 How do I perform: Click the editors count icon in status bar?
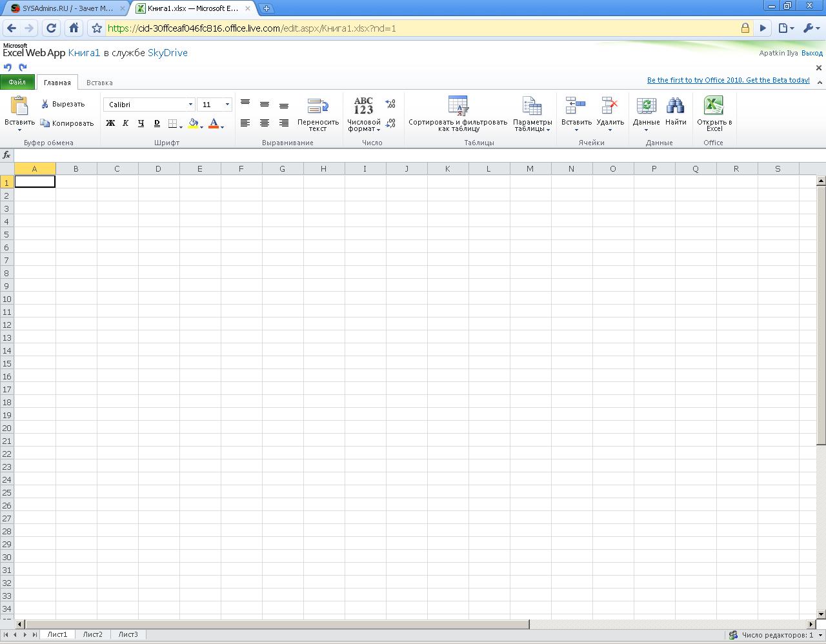[733, 635]
